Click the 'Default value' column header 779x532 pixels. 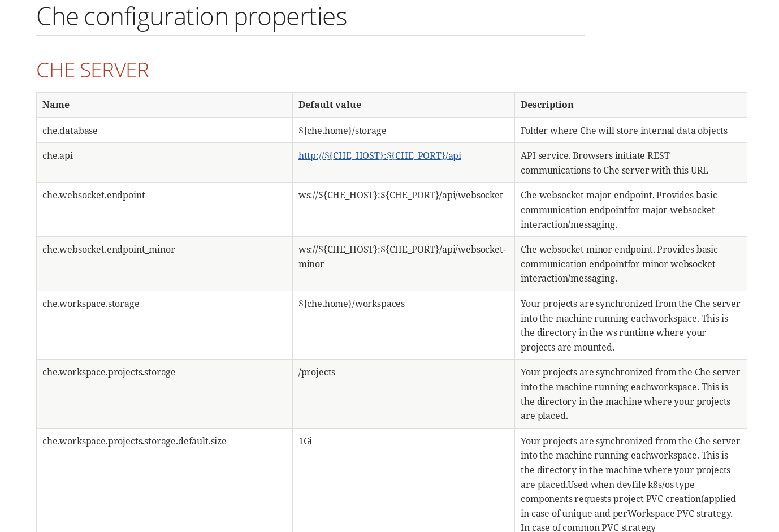click(x=404, y=105)
